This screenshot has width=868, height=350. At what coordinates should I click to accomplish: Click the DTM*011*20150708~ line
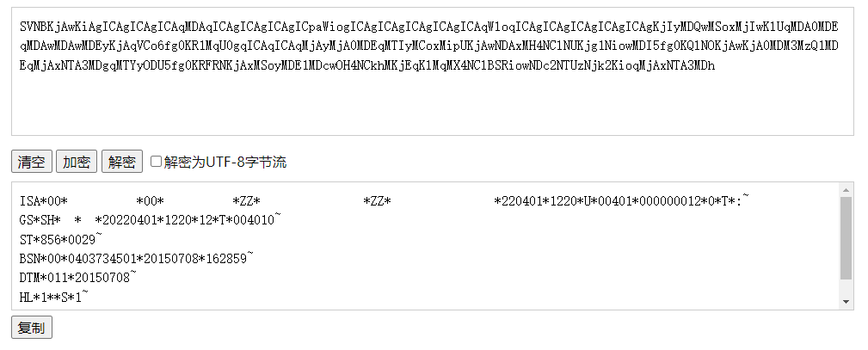click(x=78, y=277)
